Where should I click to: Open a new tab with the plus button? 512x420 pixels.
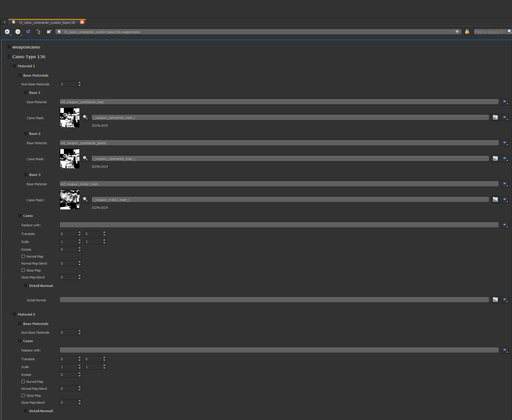click(5, 22)
